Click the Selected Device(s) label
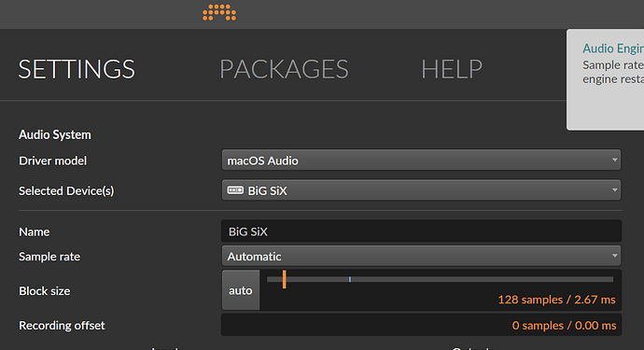This screenshot has height=350, width=644. pos(66,190)
